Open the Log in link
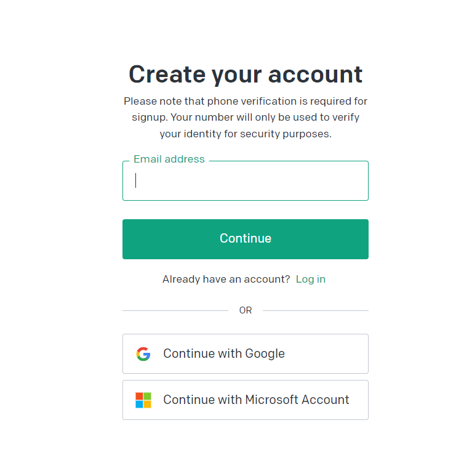472x476 pixels. point(311,279)
